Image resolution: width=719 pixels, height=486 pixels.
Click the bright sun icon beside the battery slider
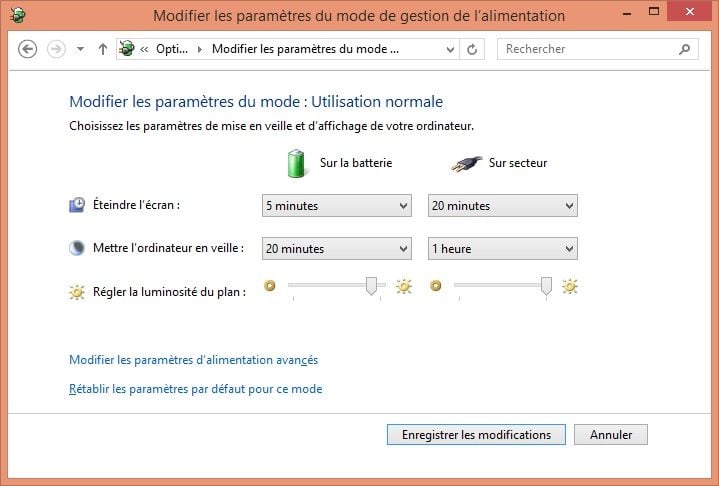(404, 287)
